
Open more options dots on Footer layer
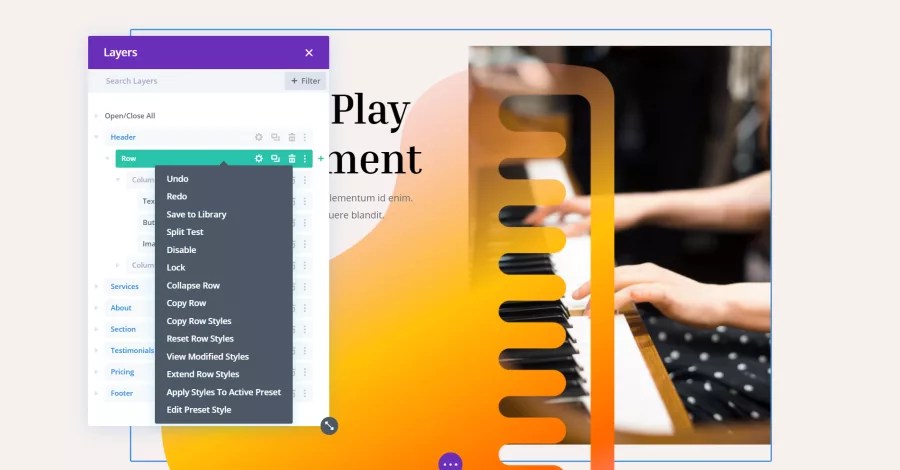pos(305,393)
